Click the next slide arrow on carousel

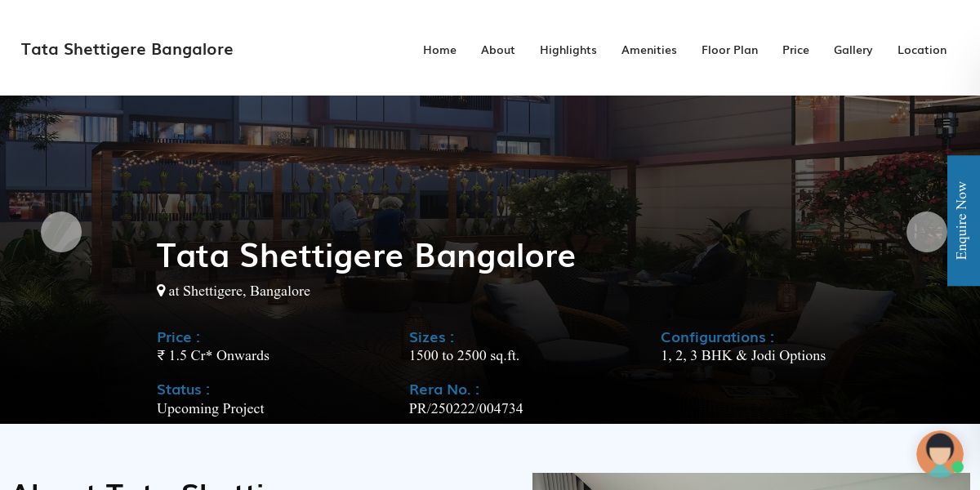click(927, 232)
